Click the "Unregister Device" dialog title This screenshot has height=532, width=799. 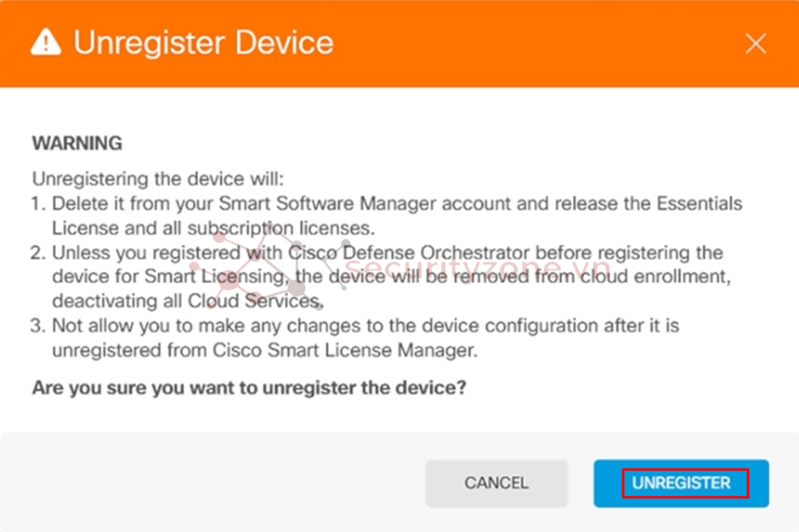(x=203, y=43)
